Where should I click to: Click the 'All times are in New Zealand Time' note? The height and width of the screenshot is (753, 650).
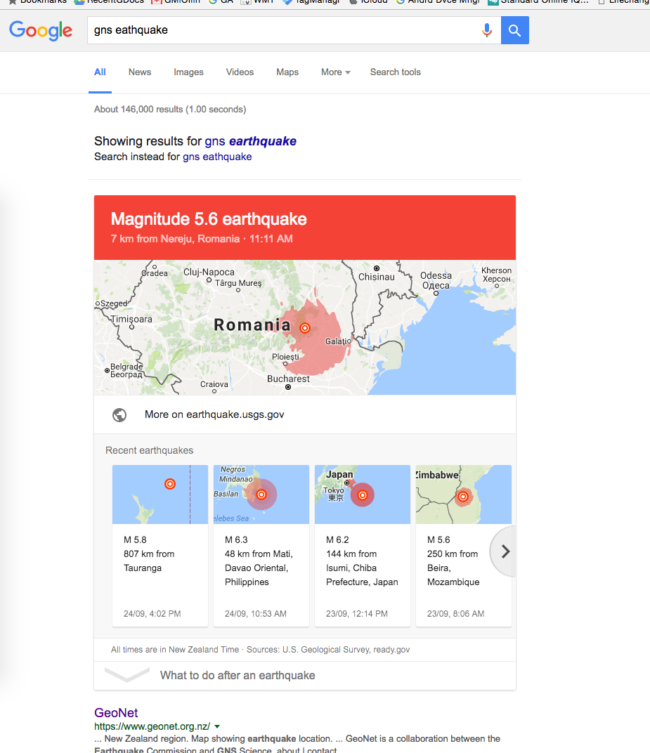coord(175,650)
